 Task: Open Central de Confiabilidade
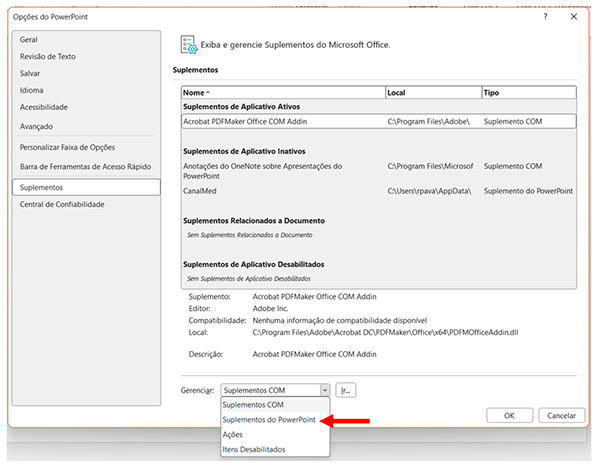[x=62, y=204]
